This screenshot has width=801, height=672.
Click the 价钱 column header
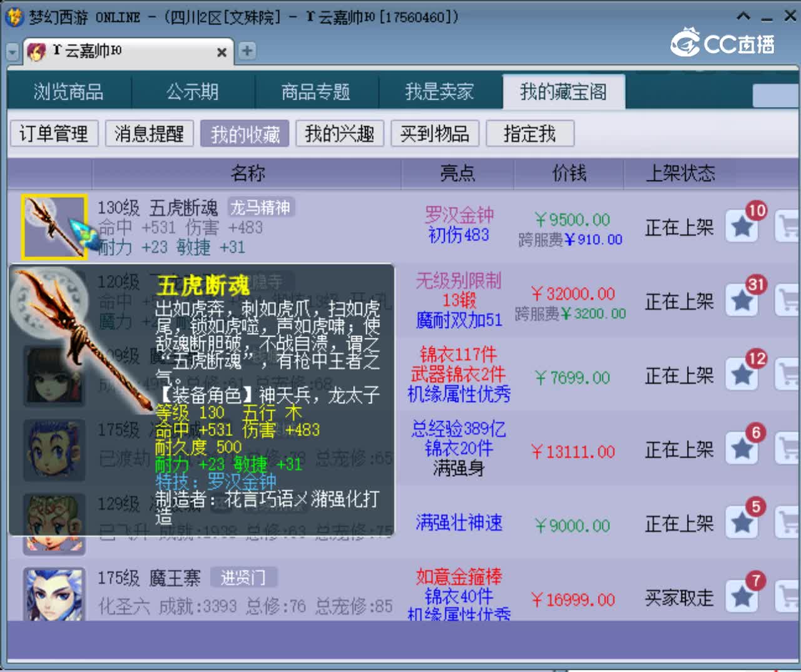coord(569,173)
